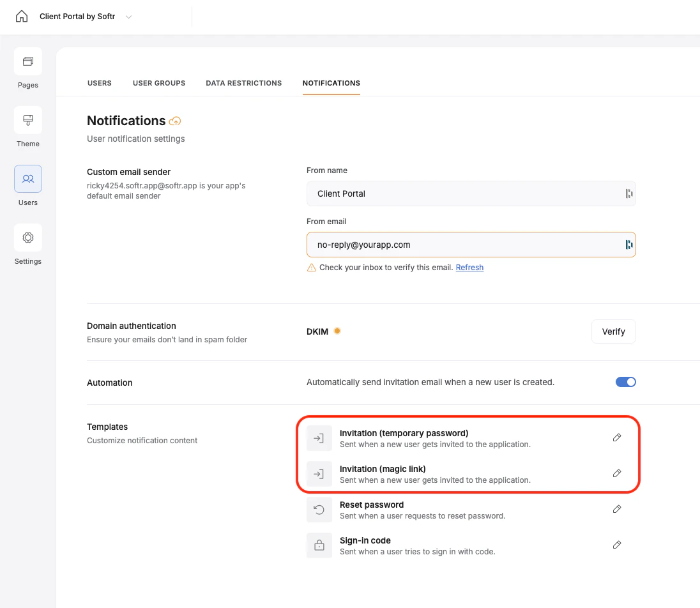This screenshot has height=608, width=700.
Task: Open Invitation (magic link) template title
Action: [x=383, y=469]
